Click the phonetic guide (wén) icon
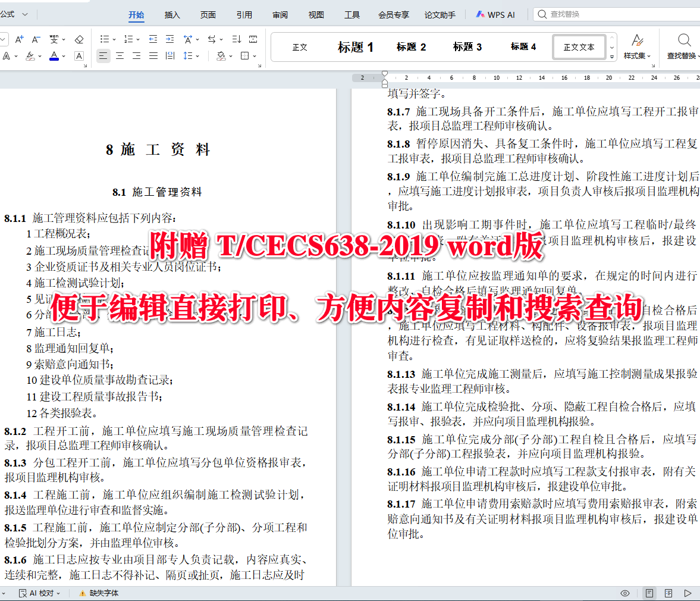The image size is (700, 601). [x=54, y=39]
